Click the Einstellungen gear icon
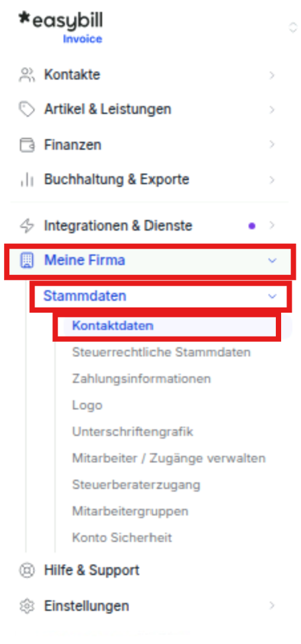The height and width of the screenshot is (644, 301). [x=27, y=606]
